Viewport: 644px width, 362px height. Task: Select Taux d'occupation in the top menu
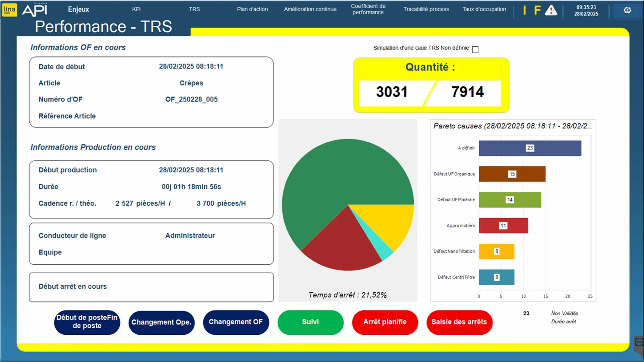tap(484, 9)
